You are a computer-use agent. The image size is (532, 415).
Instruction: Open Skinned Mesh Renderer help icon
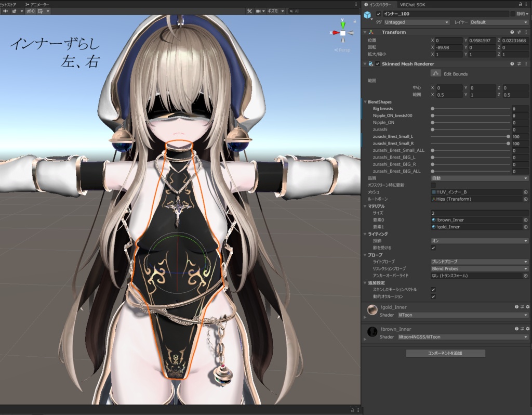(512, 63)
